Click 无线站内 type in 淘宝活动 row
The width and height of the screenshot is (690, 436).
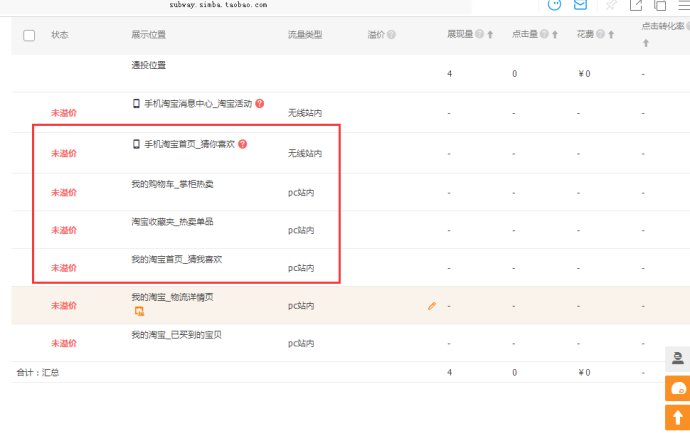click(x=305, y=113)
